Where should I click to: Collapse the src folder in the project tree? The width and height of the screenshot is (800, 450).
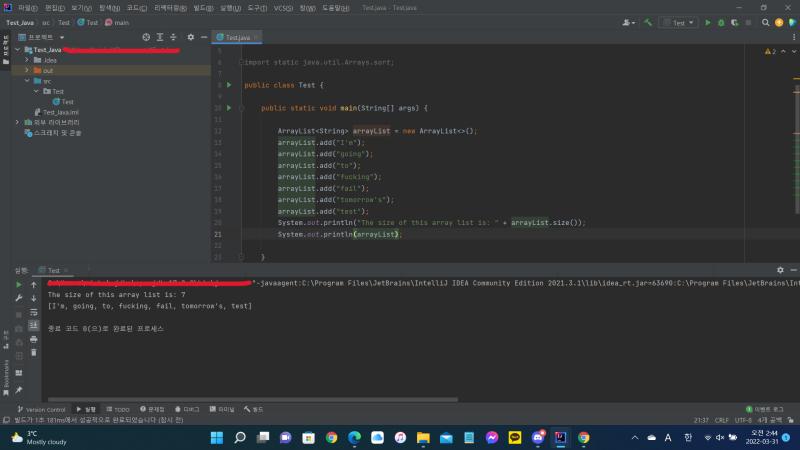[x=27, y=81]
